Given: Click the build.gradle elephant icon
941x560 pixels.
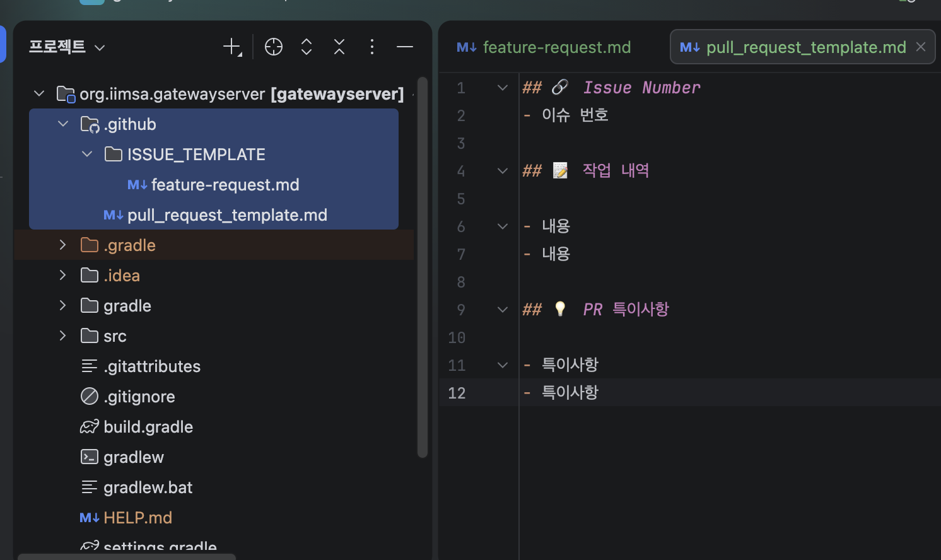Looking at the screenshot, I should (90, 427).
